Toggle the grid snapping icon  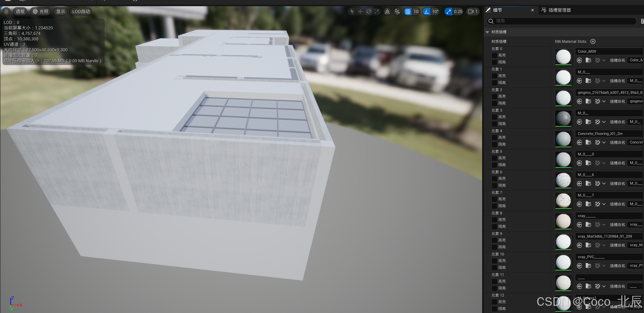point(408,11)
